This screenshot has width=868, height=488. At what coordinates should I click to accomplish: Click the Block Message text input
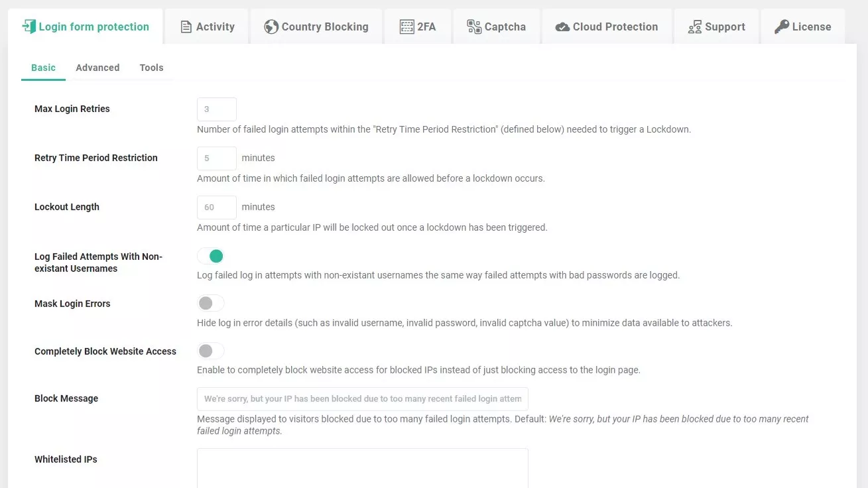pos(362,399)
